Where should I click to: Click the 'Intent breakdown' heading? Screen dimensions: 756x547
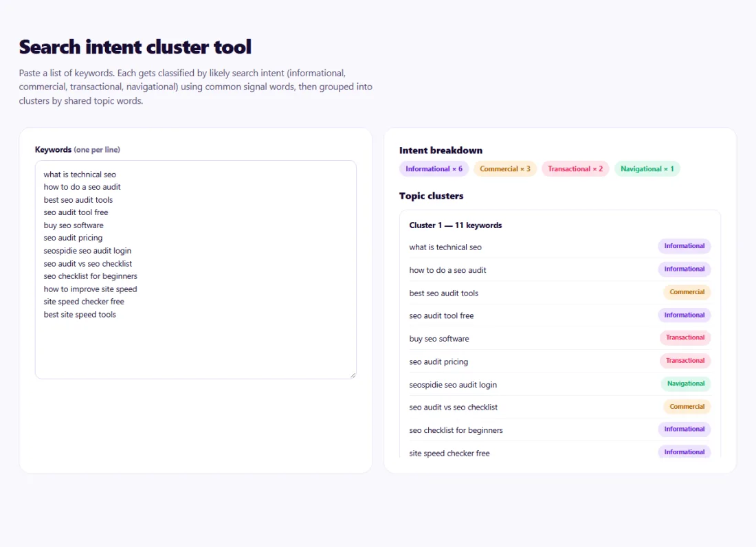coord(441,150)
